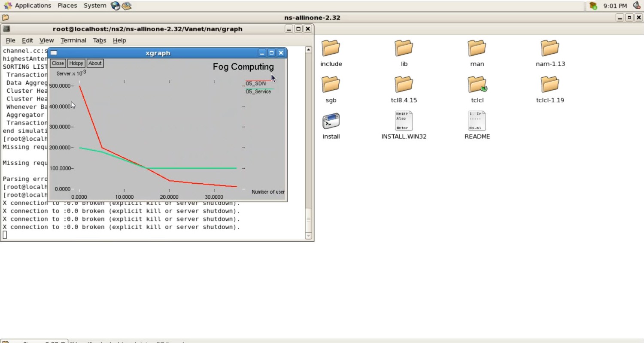The height and width of the screenshot is (343, 644).
Task: Expand the System menu in top panel
Action: point(95,6)
